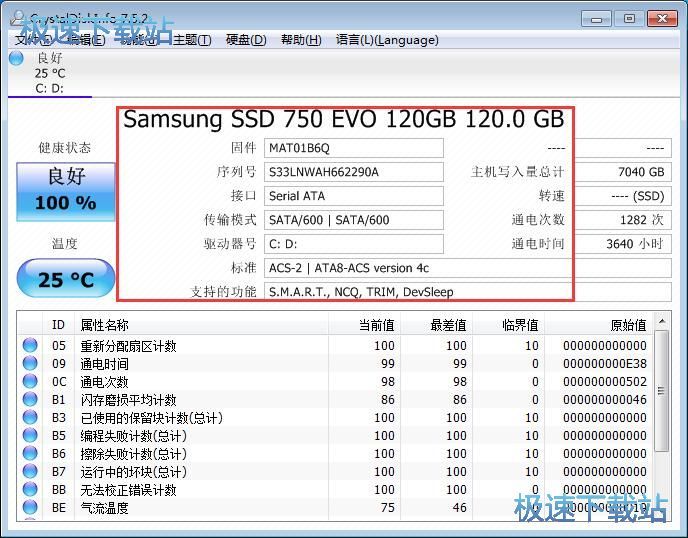Click the firmware field MAT01B6Q
The height and width of the screenshot is (538, 688).
click(x=354, y=148)
